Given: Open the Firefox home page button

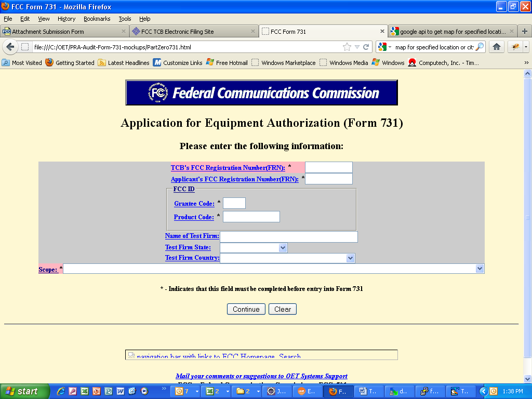Looking at the screenshot, I should 496,47.
